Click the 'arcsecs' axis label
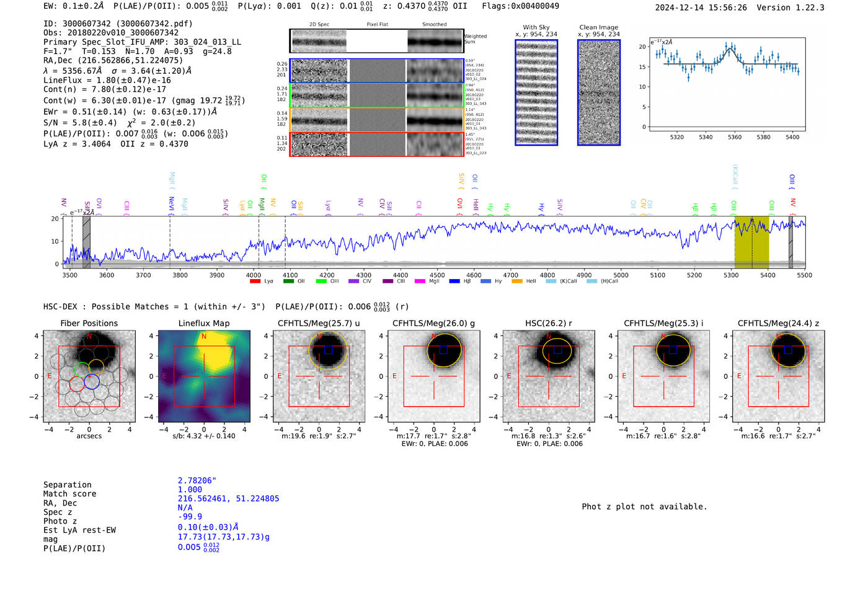 click(x=89, y=436)
